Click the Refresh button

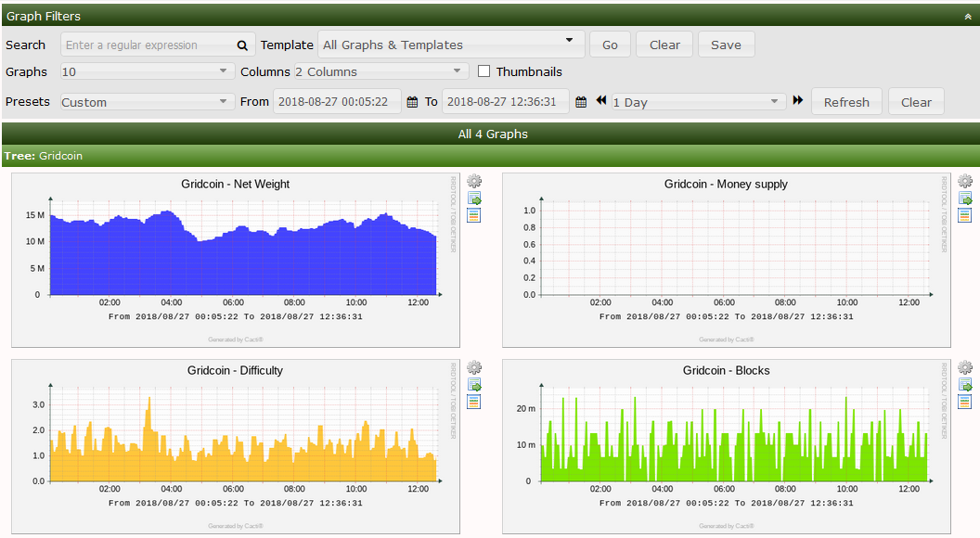click(x=846, y=102)
